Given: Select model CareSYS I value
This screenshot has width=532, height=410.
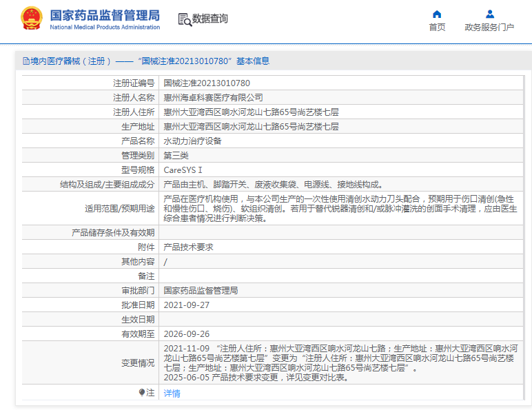Looking at the screenshot, I should coord(183,170).
